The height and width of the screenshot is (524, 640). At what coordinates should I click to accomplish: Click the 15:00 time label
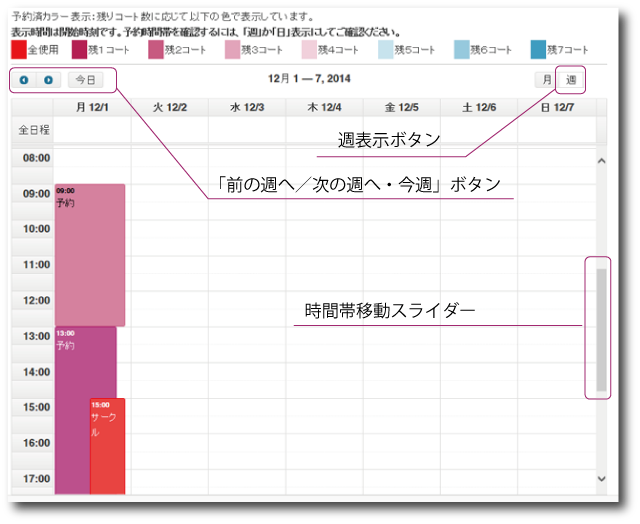tap(36, 407)
